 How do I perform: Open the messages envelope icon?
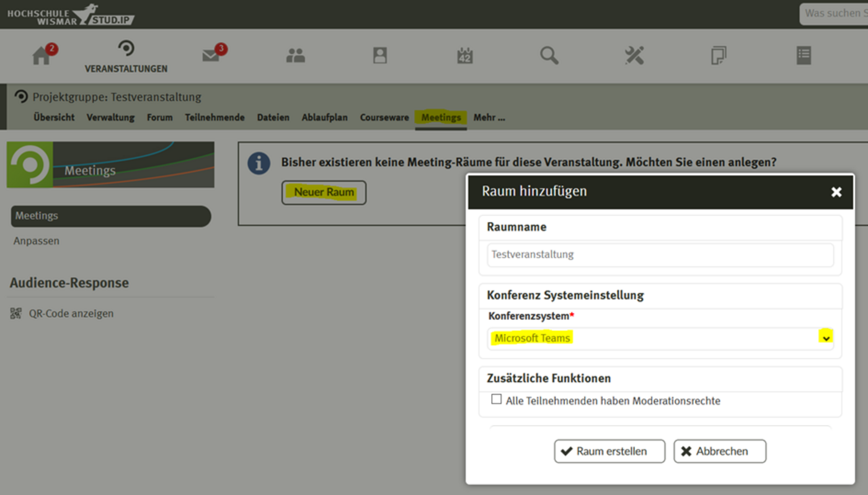[x=211, y=55]
